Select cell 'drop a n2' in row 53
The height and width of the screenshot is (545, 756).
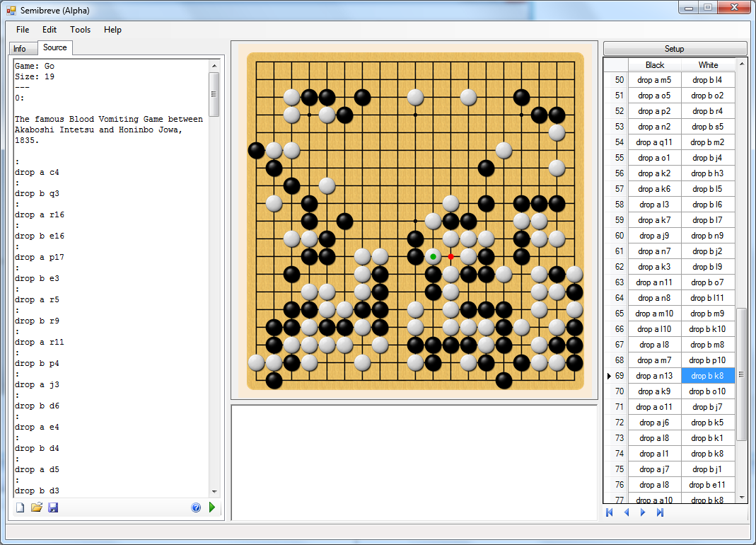[654, 127]
